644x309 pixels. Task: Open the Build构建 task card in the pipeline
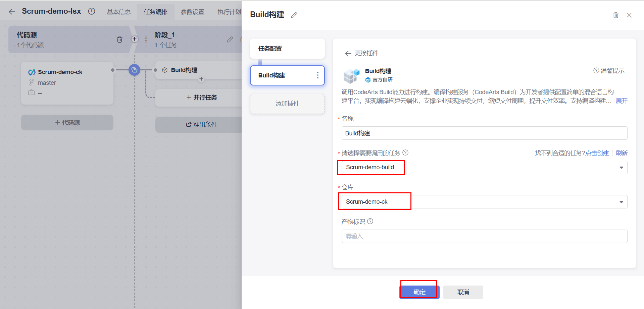pyautogui.click(x=199, y=70)
